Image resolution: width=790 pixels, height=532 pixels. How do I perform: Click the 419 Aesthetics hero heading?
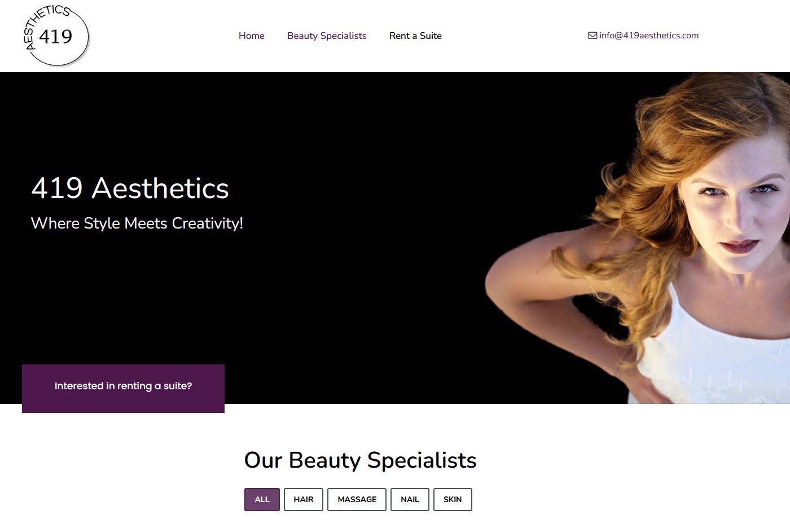130,188
